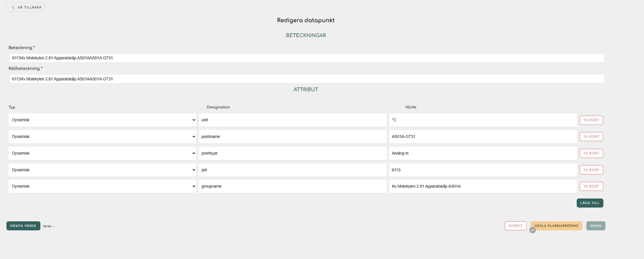
Task: Save the data point with Spara
Action: pyautogui.click(x=596, y=226)
